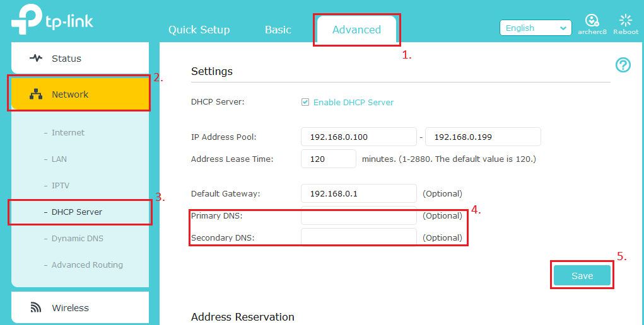Switch to the Basic tab
Viewport: 644px width, 325px height.
click(x=278, y=30)
